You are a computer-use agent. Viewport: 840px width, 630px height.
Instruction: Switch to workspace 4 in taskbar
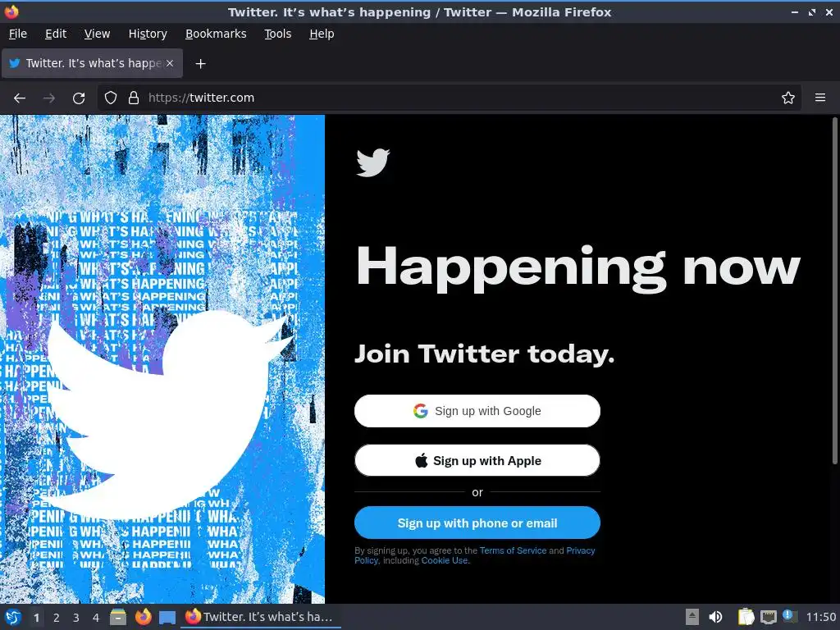click(x=96, y=618)
